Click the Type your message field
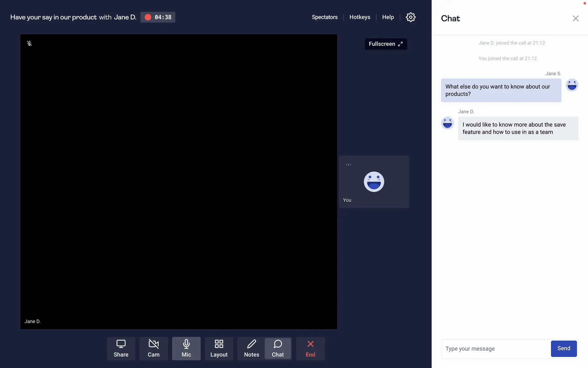 (x=496, y=349)
